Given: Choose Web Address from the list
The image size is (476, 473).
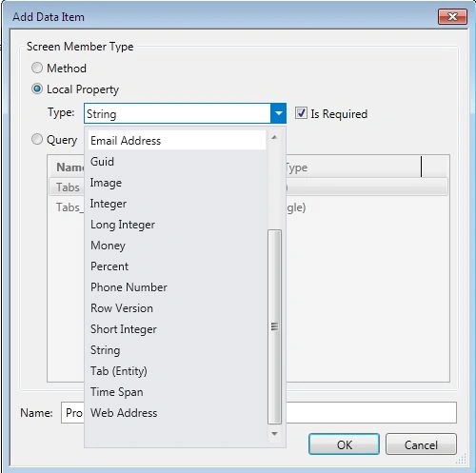Looking at the screenshot, I should point(177,413).
